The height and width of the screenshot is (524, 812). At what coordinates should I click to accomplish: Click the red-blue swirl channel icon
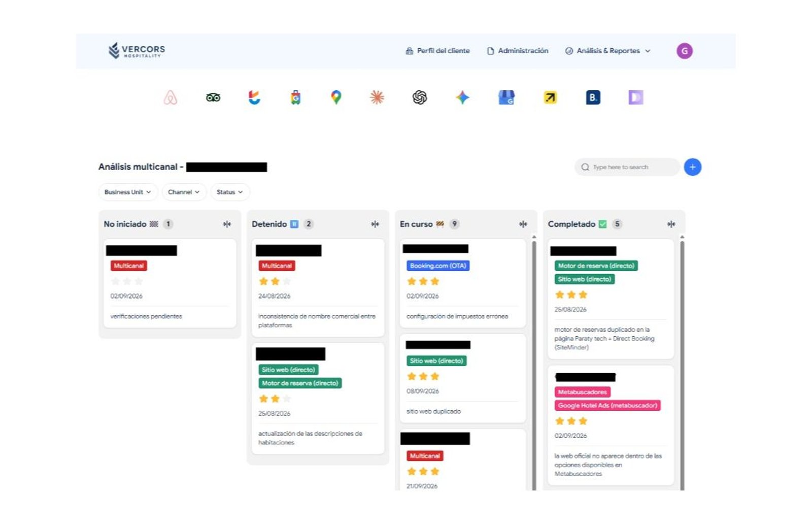[x=254, y=97]
